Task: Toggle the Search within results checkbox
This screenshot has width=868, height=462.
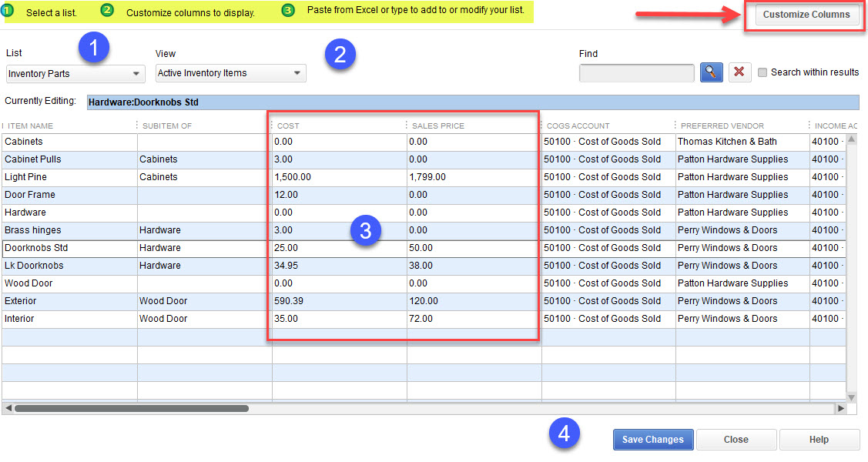Action: point(762,72)
